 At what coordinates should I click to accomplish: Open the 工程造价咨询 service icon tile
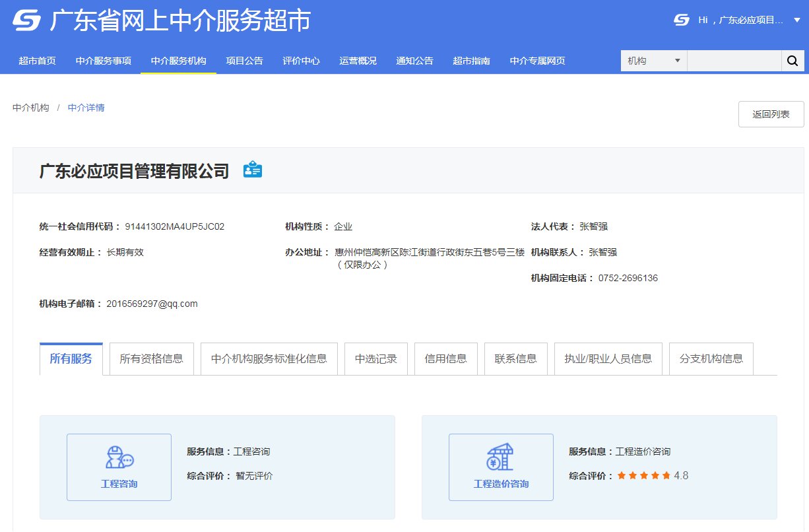point(501,467)
